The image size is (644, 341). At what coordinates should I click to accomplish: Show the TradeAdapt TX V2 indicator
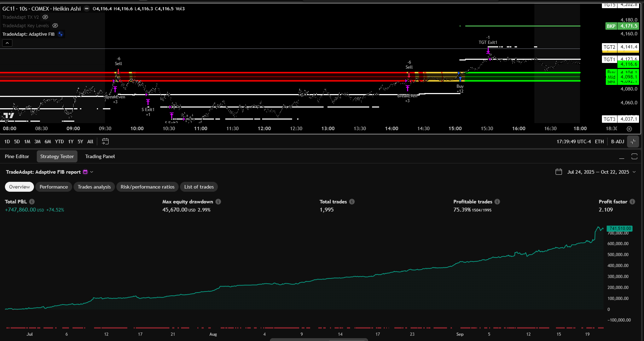[45, 17]
